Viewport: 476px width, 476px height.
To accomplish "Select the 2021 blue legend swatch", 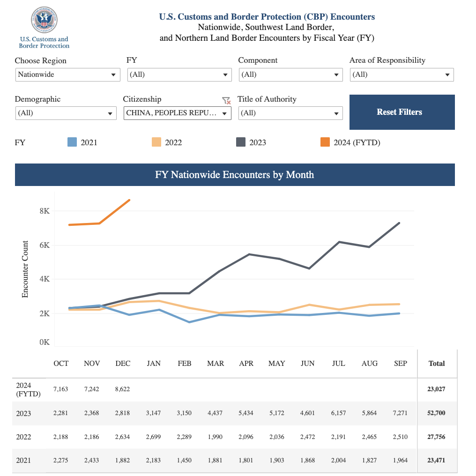I will (72, 142).
